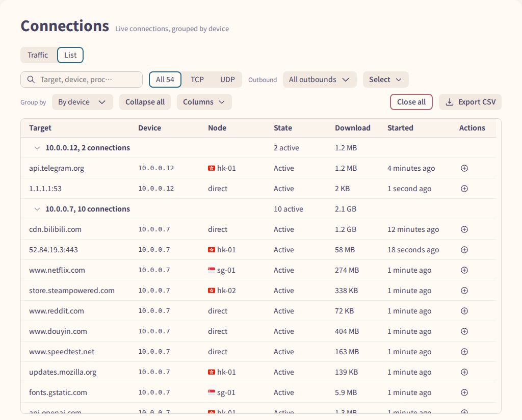
Task: Click the cdn.bilibili.com target
Action: point(55,229)
